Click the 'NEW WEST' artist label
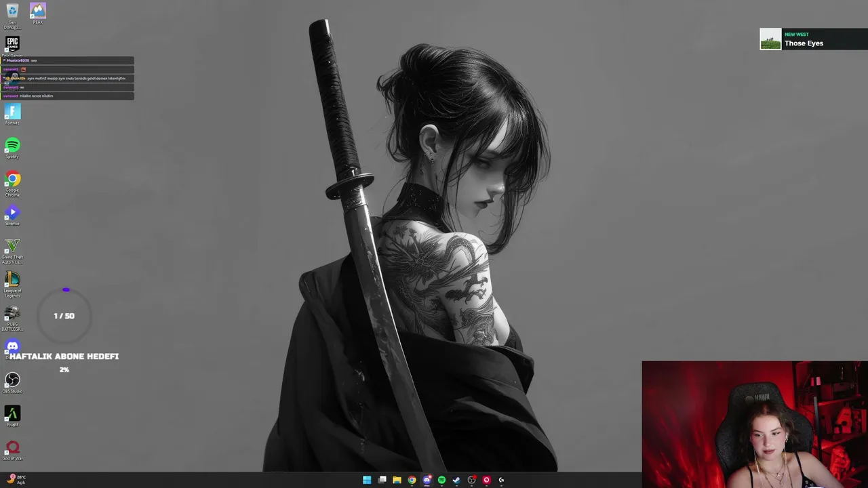This screenshot has height=488, width=868. tap(796, 35)
